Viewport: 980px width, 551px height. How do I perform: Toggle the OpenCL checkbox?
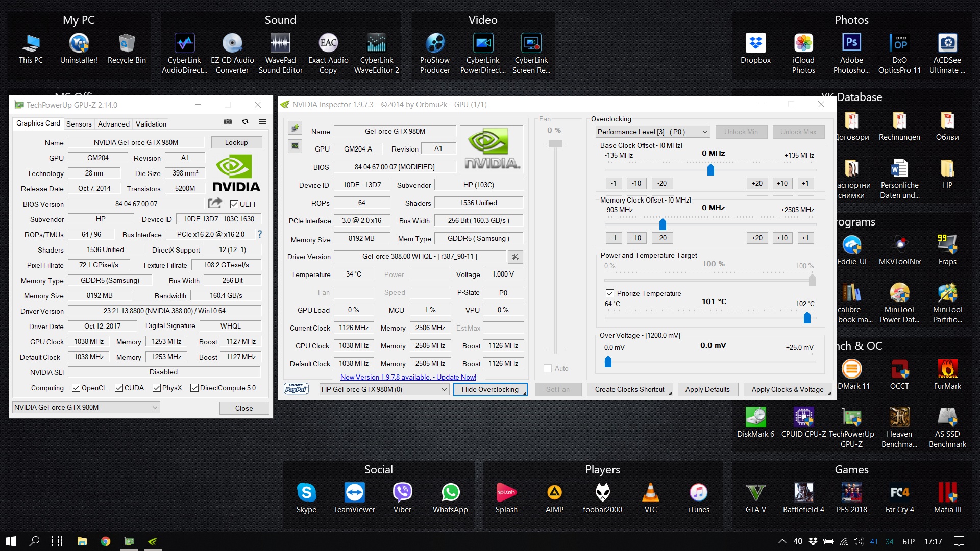(x=76, y=388)
